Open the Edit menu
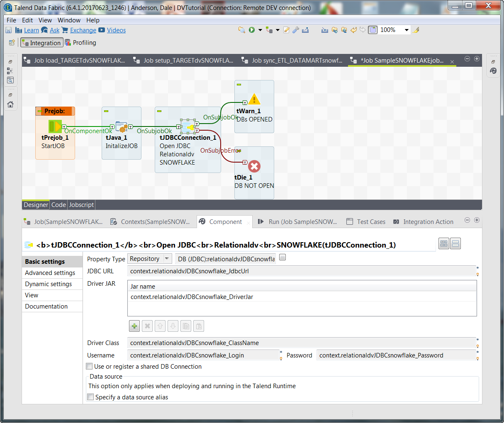This screenshot has height=423, width=504. coord(27,20)
